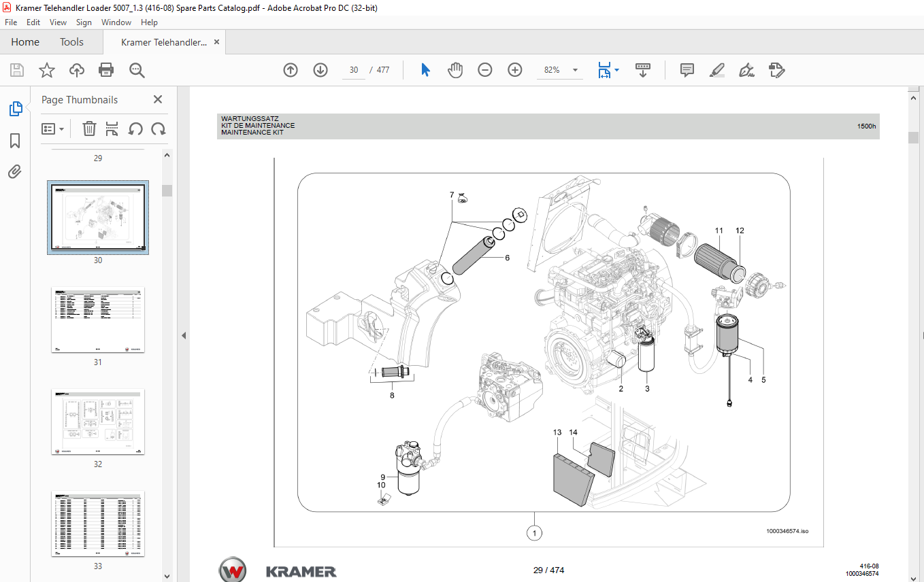Add a comment with note icon
Image resolution: width=924 pixels, height=582 pixels.
(687, 70)
